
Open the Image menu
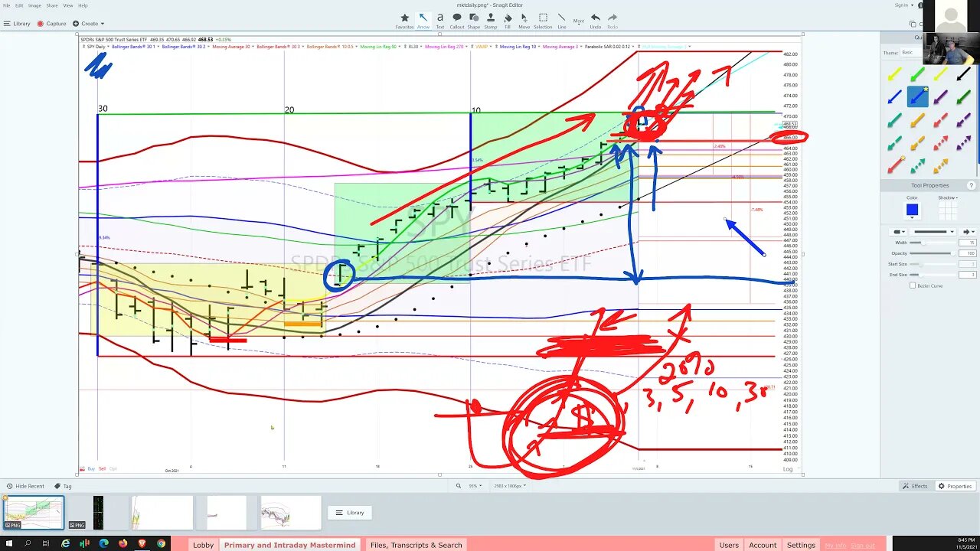tap(34, 5)
